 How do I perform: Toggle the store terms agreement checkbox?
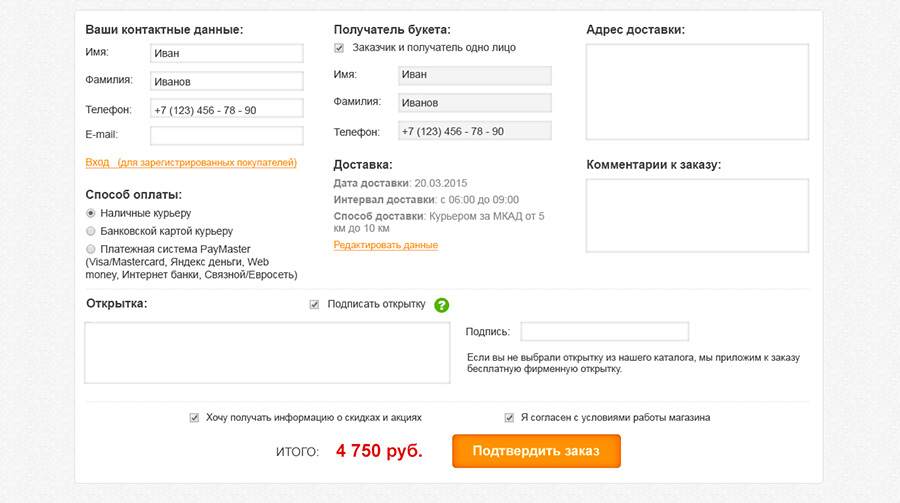click(x=509, y=418)
